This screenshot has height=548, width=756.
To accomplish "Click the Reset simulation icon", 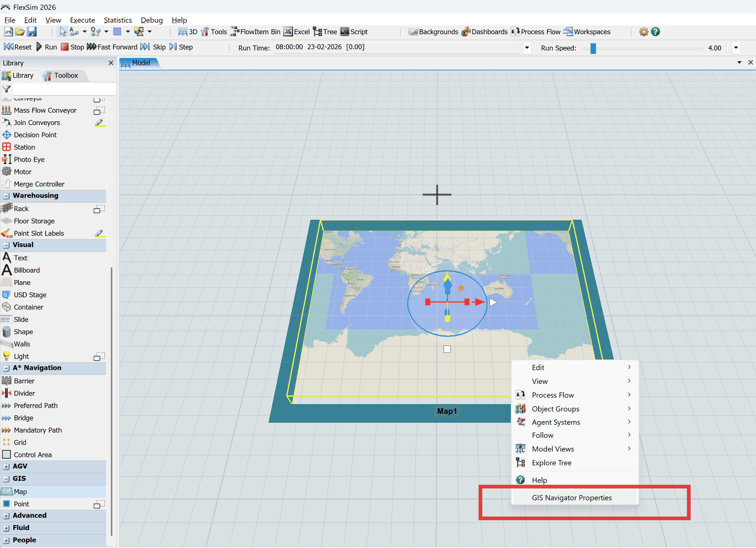I will pos(9,47).
